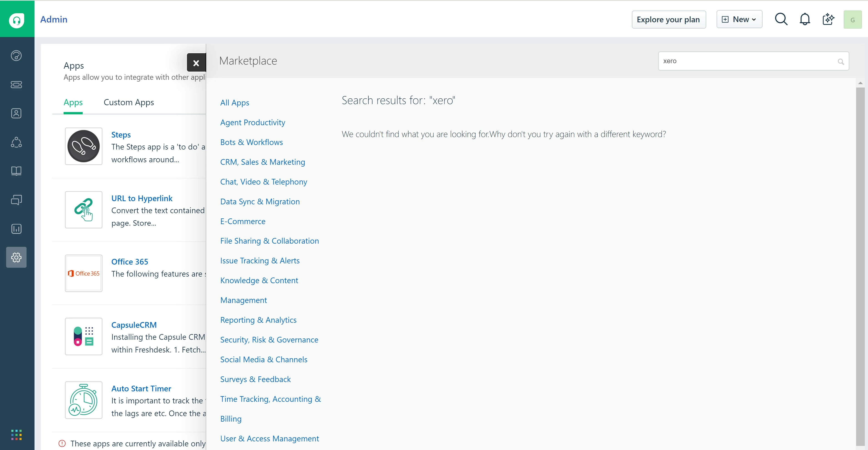The image size is (868, 450).
Task: Click the 'We couldn't find' message text
Action: point(504,135)
